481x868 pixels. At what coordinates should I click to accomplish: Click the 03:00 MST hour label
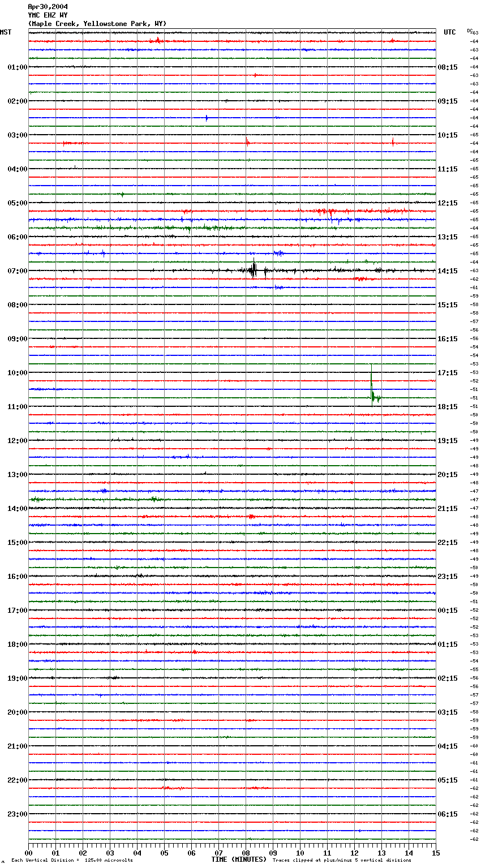point(18,135)
